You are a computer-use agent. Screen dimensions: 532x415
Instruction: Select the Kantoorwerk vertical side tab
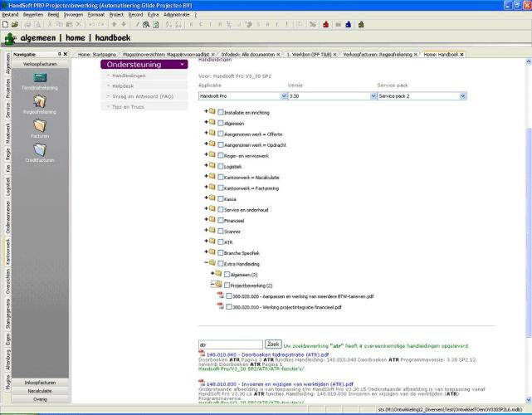pos(7,251)
